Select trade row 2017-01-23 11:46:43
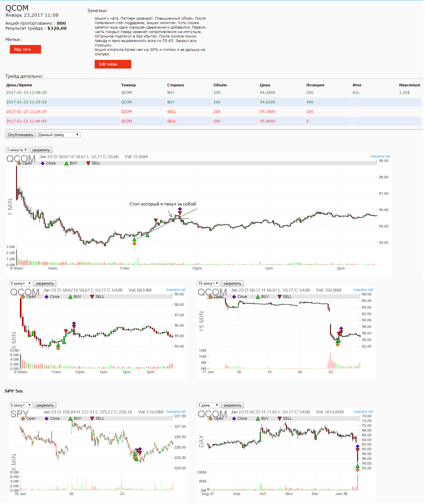 click(214, 121)
